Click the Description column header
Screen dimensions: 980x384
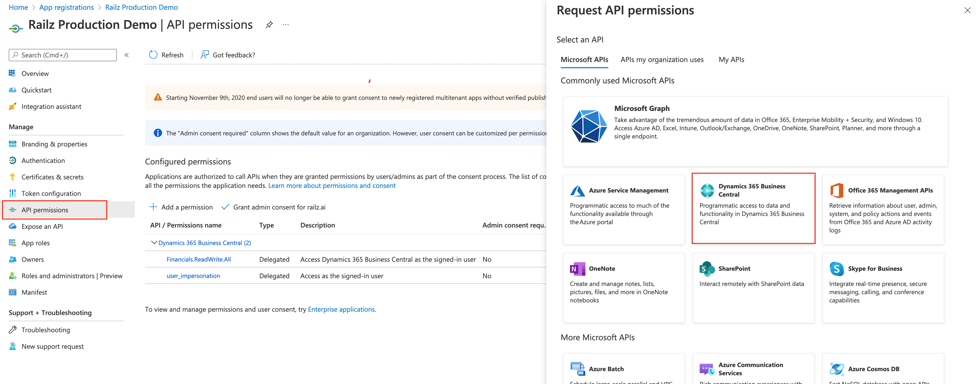pyautogui.click(x=318, y=225)
